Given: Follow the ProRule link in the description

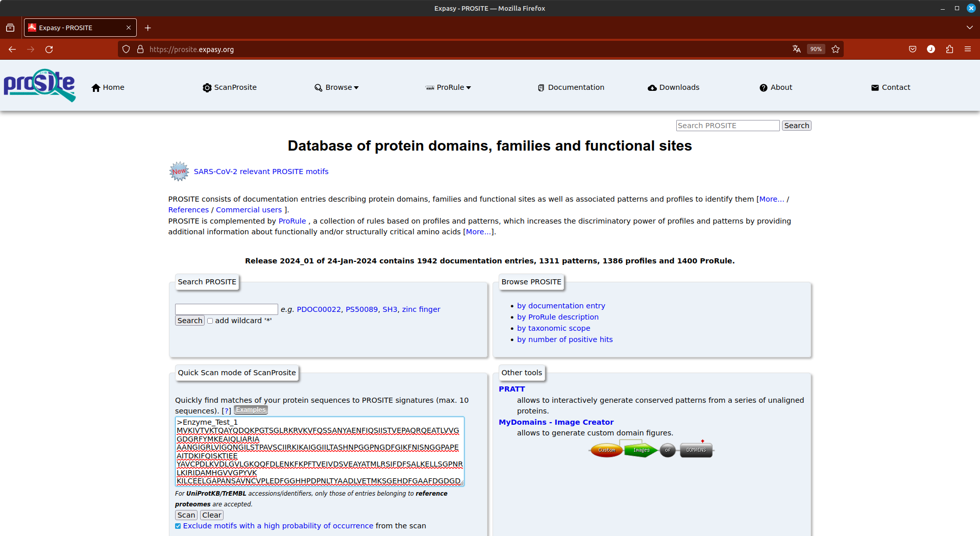Looking at the screenshot, I should tap(292, 221).
